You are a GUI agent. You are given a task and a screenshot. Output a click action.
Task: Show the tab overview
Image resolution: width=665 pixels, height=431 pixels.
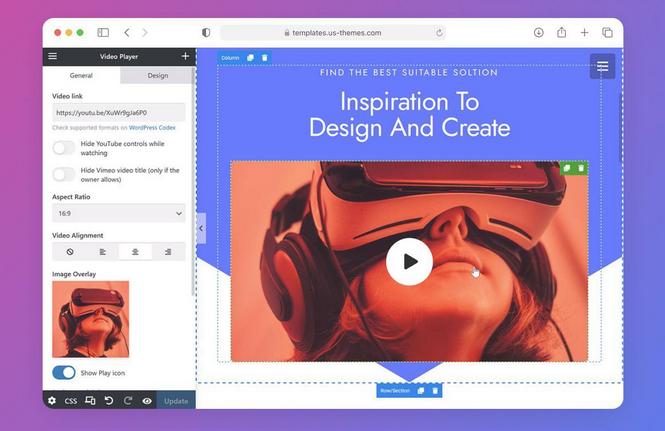point(607,32)
